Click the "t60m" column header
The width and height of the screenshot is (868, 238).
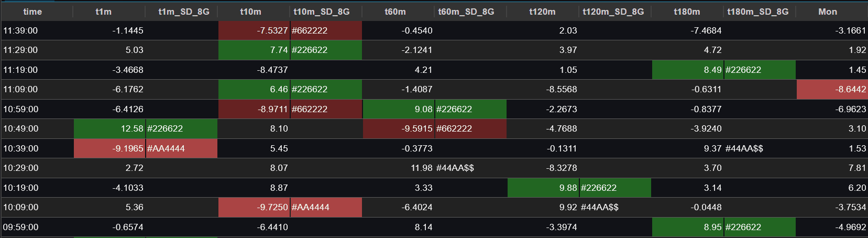[x=395, y=12]
